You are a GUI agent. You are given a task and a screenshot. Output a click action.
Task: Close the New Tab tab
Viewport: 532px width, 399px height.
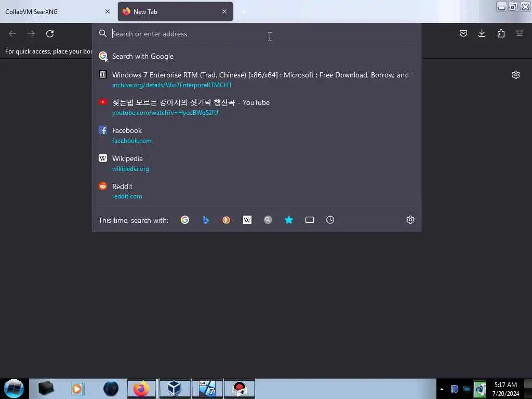[x=224, y=11]
